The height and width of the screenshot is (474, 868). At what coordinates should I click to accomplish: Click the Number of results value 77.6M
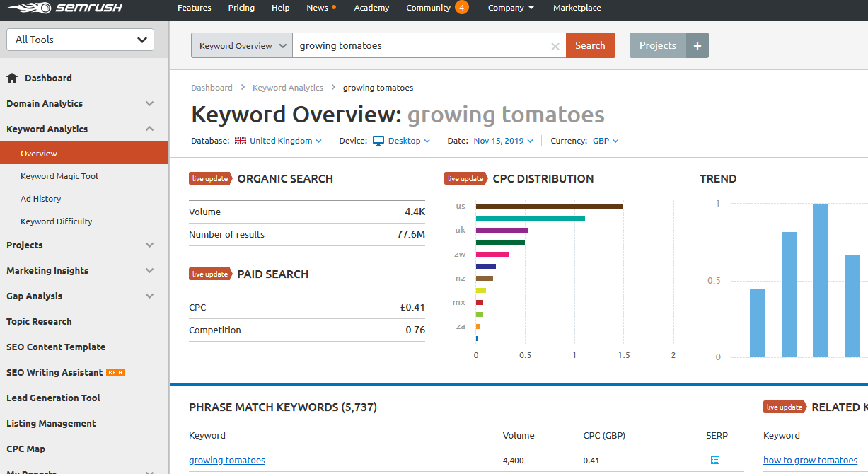(x=411, y=234)
